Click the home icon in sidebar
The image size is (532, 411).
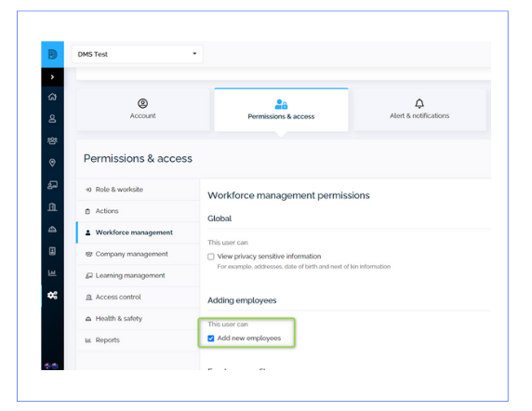[52, 97]
